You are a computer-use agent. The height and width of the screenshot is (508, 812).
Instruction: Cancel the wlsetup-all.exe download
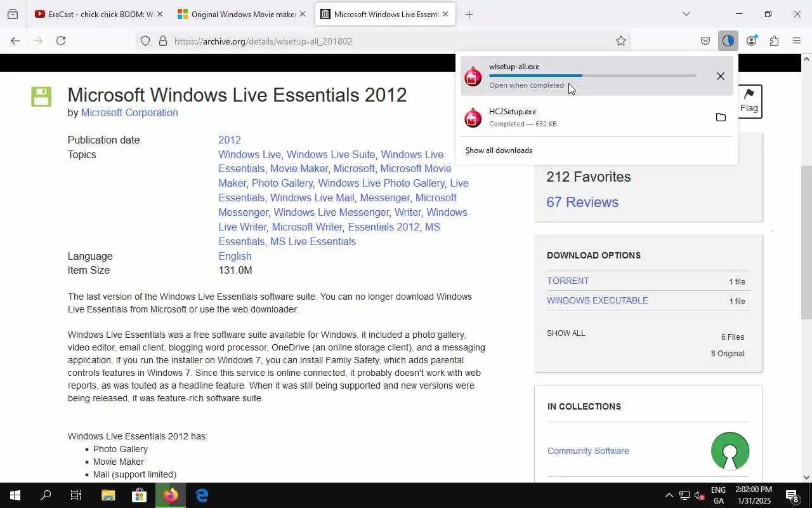pyautogui.click(x=721, y=76)
